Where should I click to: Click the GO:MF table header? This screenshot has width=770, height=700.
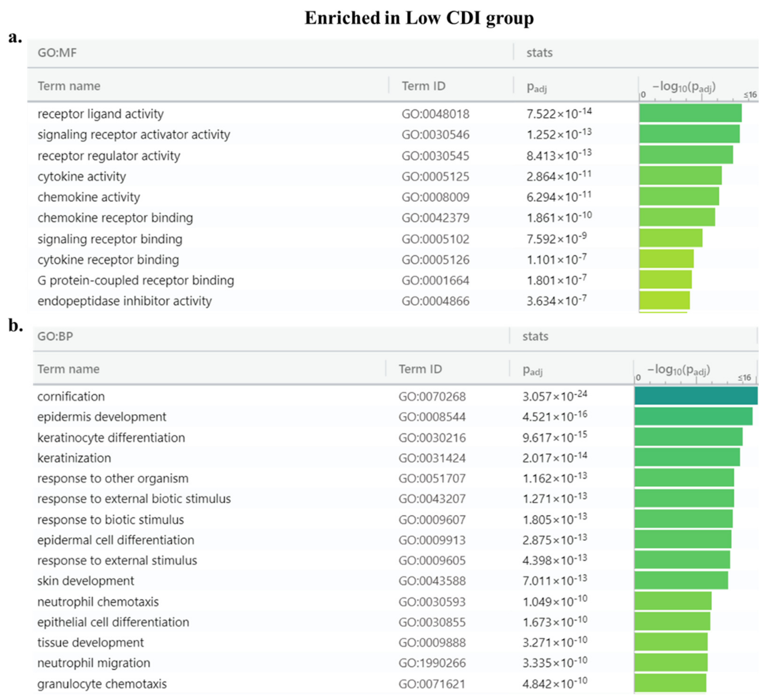[57, 52]
